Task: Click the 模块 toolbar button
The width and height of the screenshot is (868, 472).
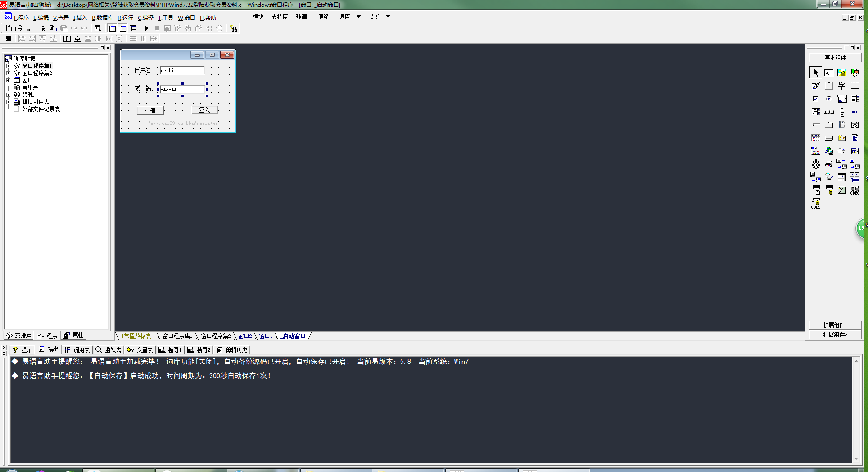Action: [x=258, y=17]
